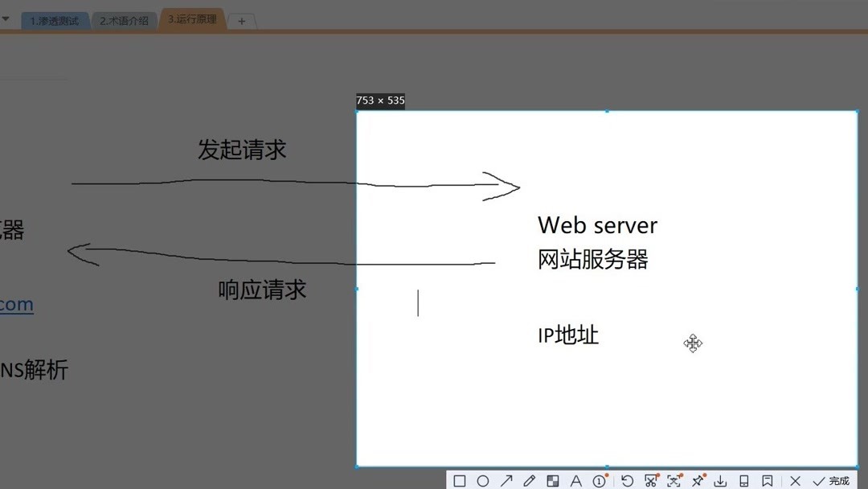The height and width of the screenshot is (489, 868).
Task: Select the arrow annotation tool
Action: click(506, 480)
